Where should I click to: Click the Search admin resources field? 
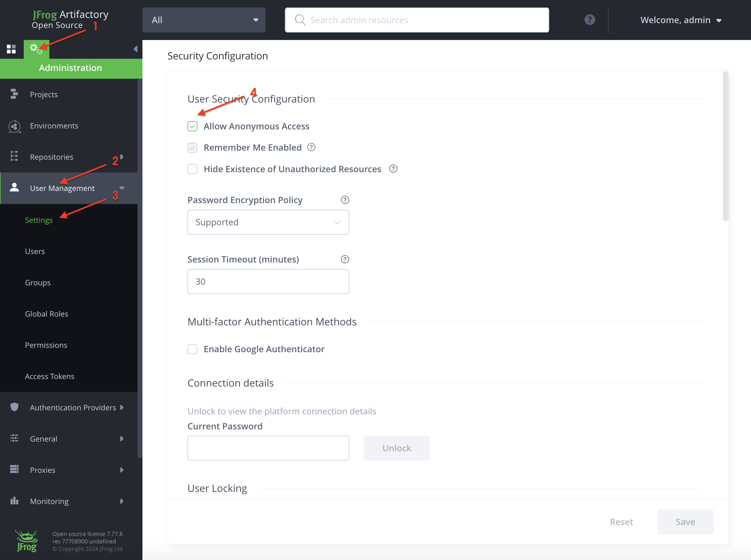tap(416, 20)
